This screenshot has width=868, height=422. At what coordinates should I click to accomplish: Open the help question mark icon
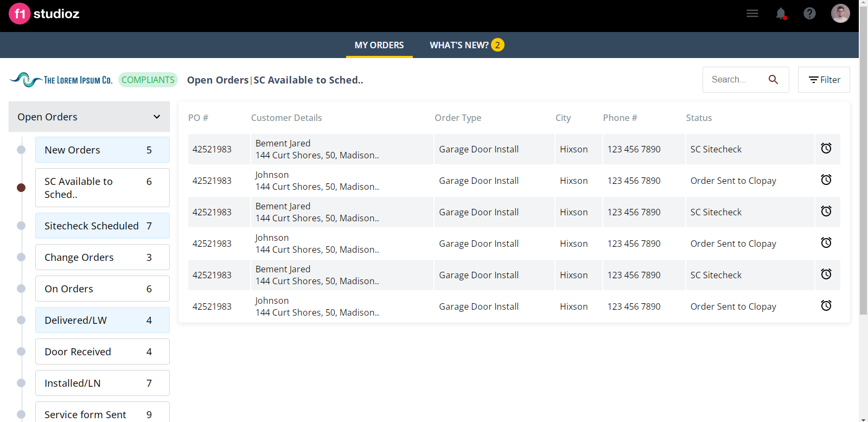click(809, 14)
